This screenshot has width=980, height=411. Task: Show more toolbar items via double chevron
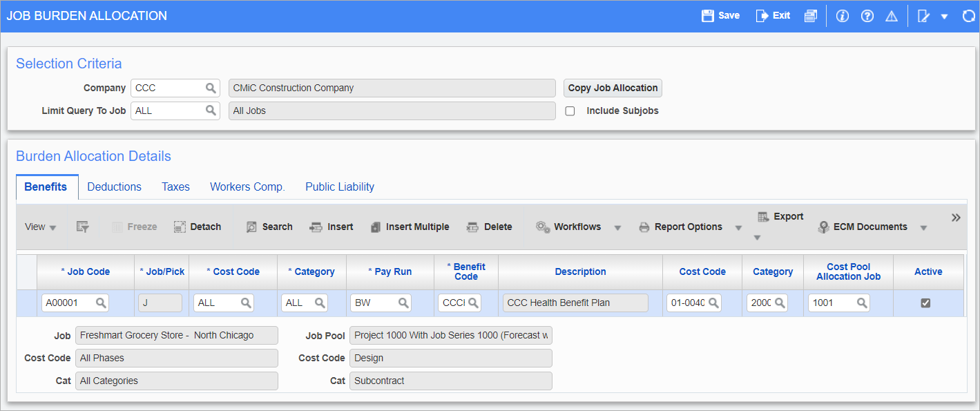pos(956,218)
